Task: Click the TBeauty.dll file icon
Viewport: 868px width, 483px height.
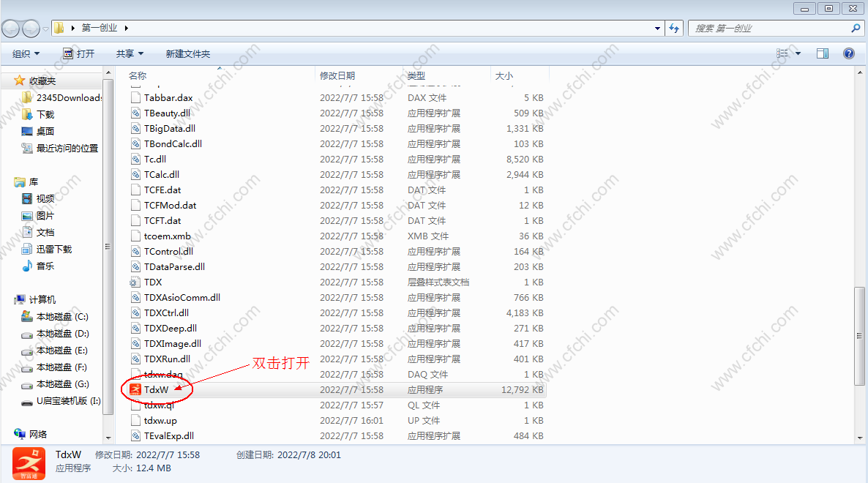Action: click(135, 113)
